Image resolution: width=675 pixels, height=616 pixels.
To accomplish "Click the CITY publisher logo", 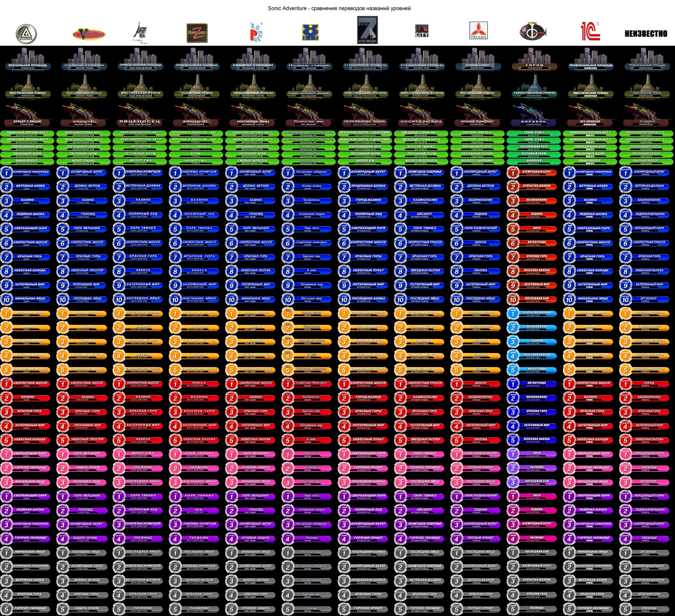I will click(422, 31).
